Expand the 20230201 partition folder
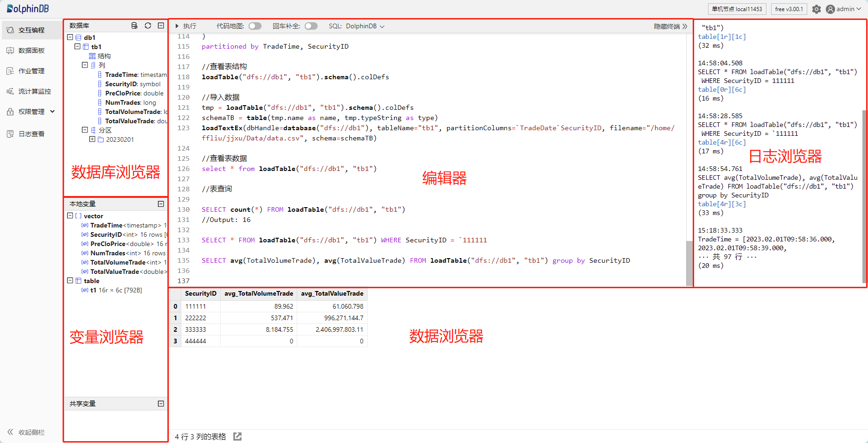This screenshot has width=868, height=443. point(92,139)
